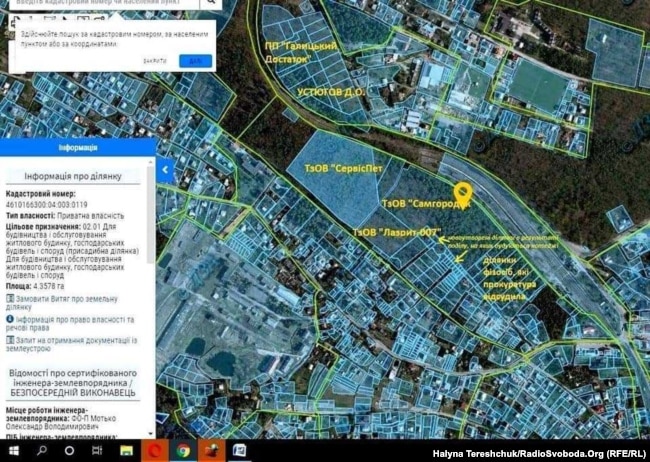Switch to Google Chrome on the taskbar
This screenshot has width=650, height=462.
tap(183, 451)
